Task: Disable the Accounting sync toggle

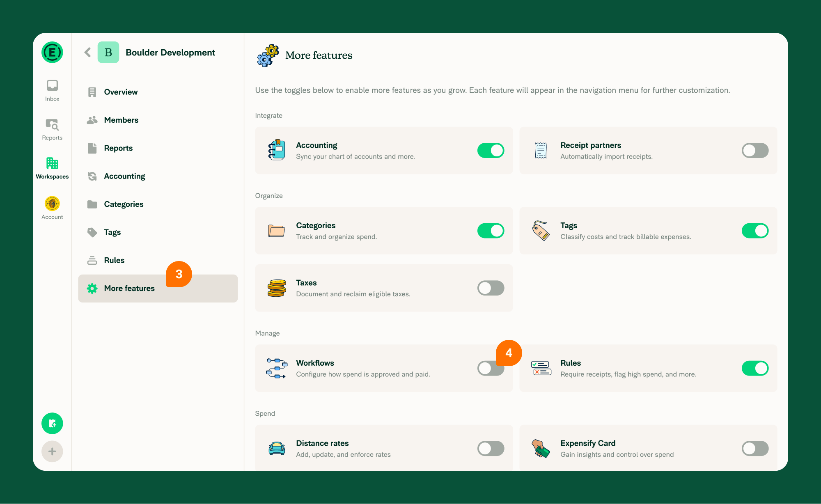Action: pos(491,150)
